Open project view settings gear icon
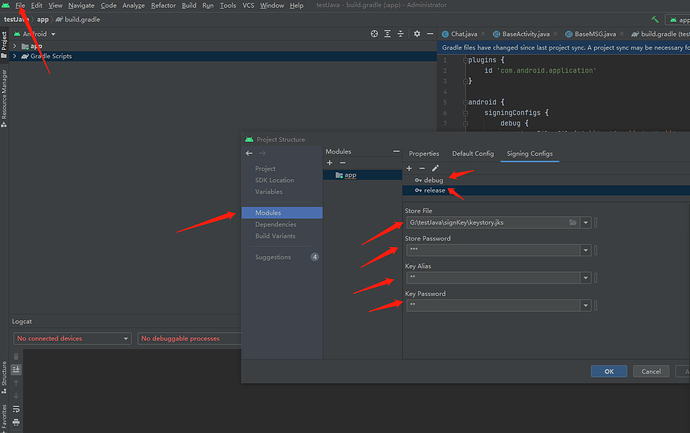Image resolution: width=690 pixels, height=433 pixels. [x=418, y=33]
